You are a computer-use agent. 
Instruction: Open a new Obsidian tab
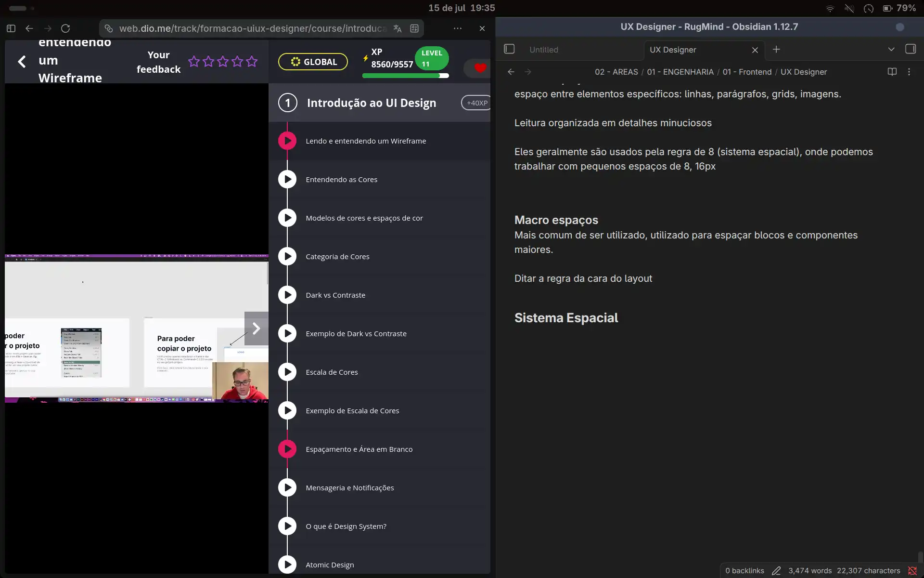(776, 49)
